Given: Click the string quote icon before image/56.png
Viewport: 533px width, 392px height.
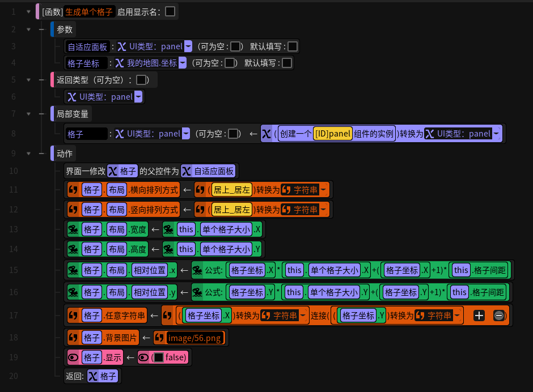Looking at the screenshot, I should 159,338.
